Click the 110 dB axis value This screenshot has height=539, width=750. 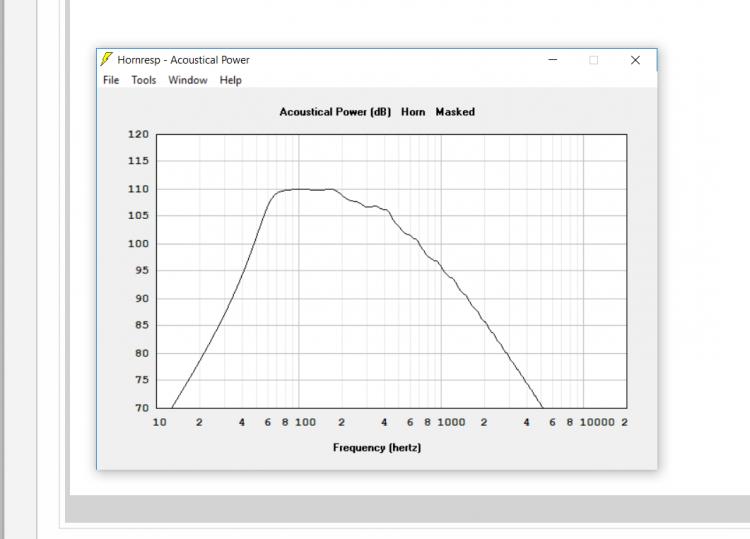coord(138,189)
